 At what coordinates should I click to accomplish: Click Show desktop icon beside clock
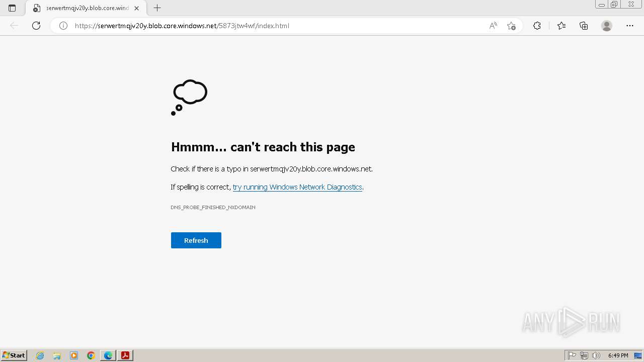[638, 355]
